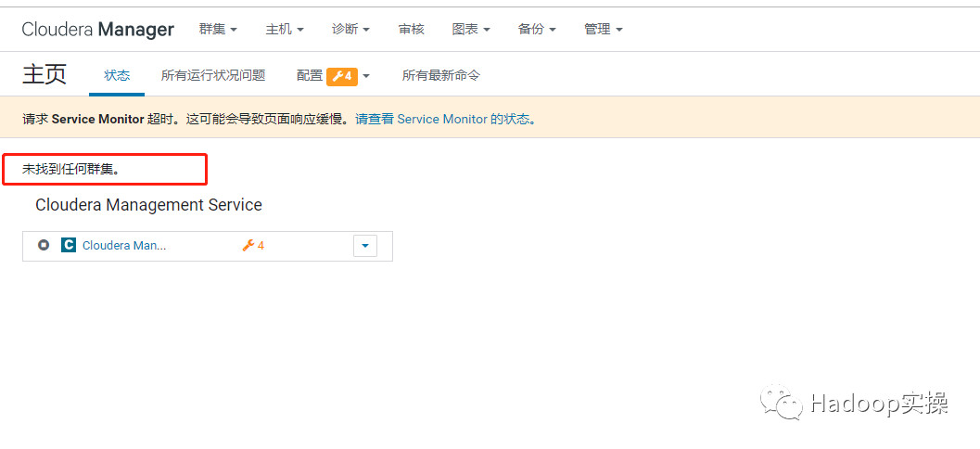Open the 备份 menu
Image resolution: width=980 pixels, height=449 pixels.
tap(537, 30)
